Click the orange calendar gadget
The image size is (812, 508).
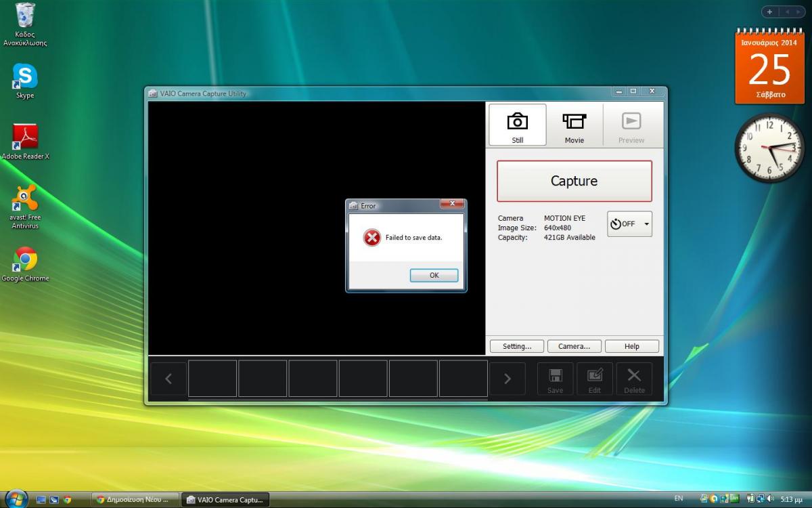tap(769, 66)
